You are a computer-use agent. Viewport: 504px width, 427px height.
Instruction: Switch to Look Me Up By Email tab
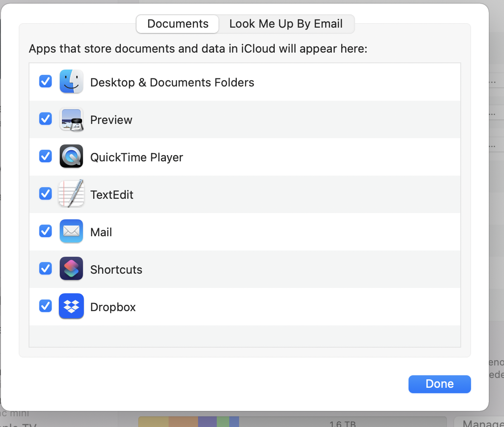pos(286,24)
